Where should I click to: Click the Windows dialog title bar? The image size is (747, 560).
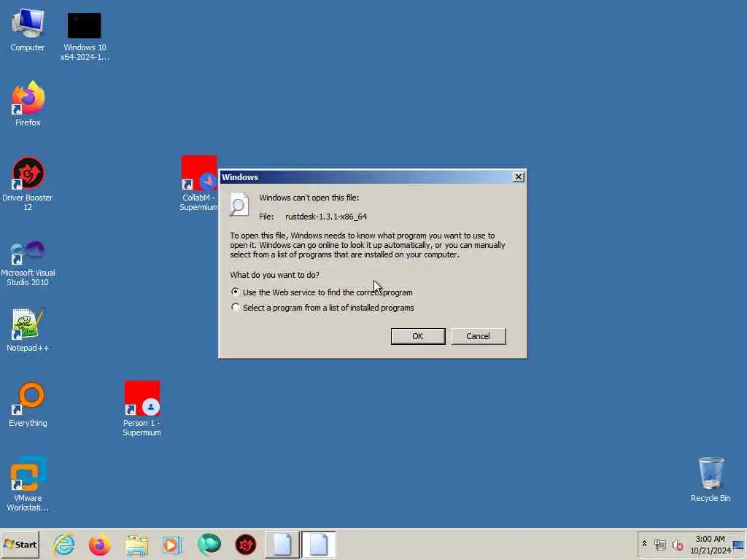click(x=366, y=177)
